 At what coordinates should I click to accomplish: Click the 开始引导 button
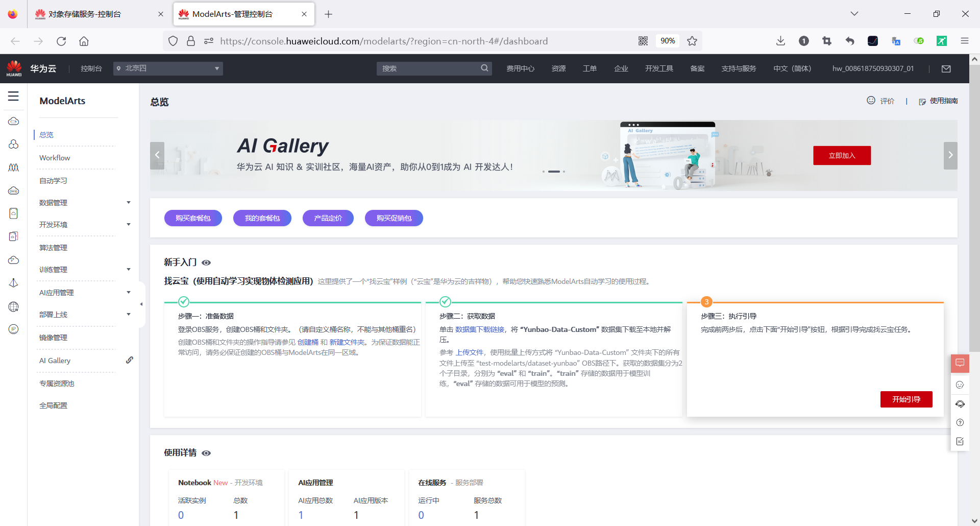click(906, 399)
